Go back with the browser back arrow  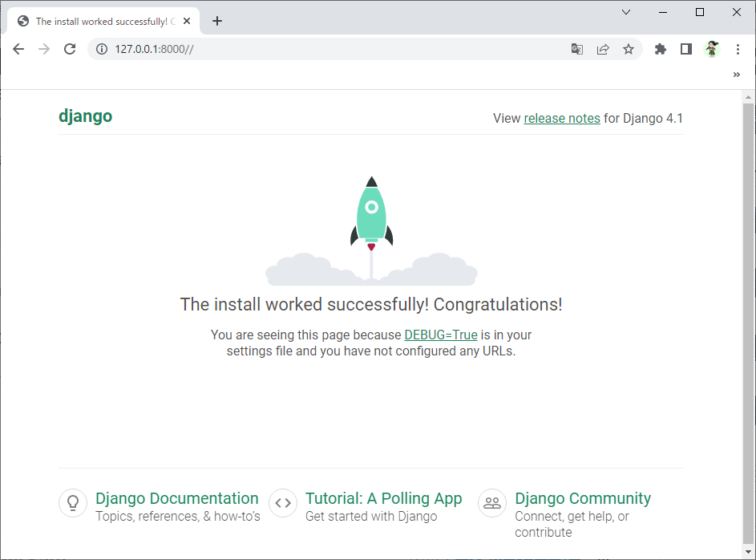click(18, 49)
